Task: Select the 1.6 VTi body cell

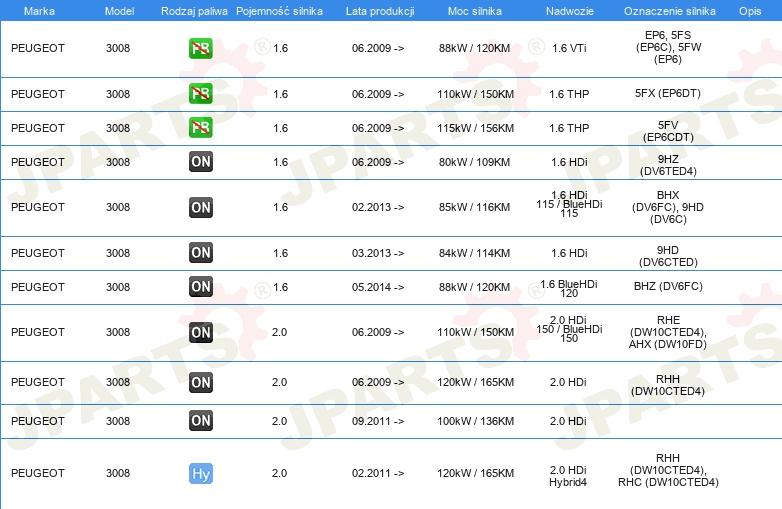Action: point(569,48)
